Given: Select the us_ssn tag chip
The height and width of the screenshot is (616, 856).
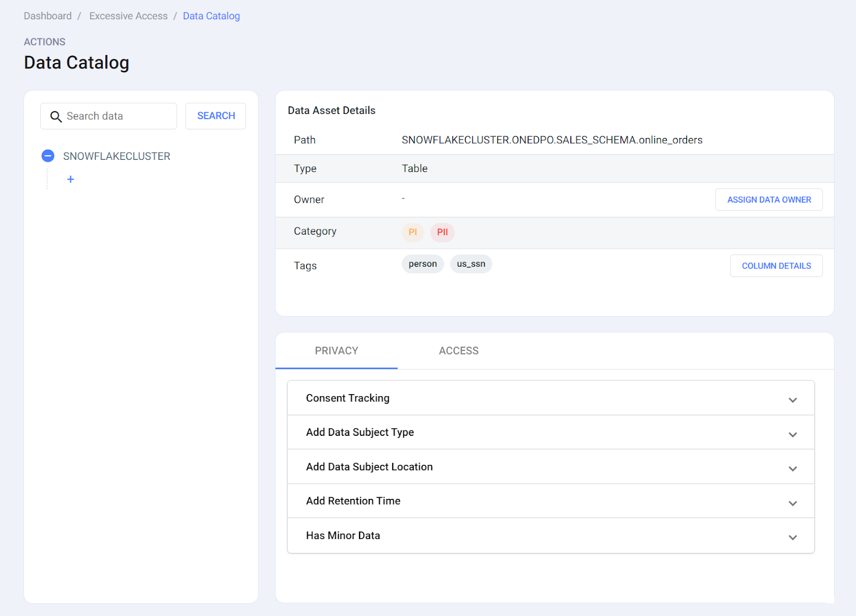Looking at the screenshot, I should 471,264.
